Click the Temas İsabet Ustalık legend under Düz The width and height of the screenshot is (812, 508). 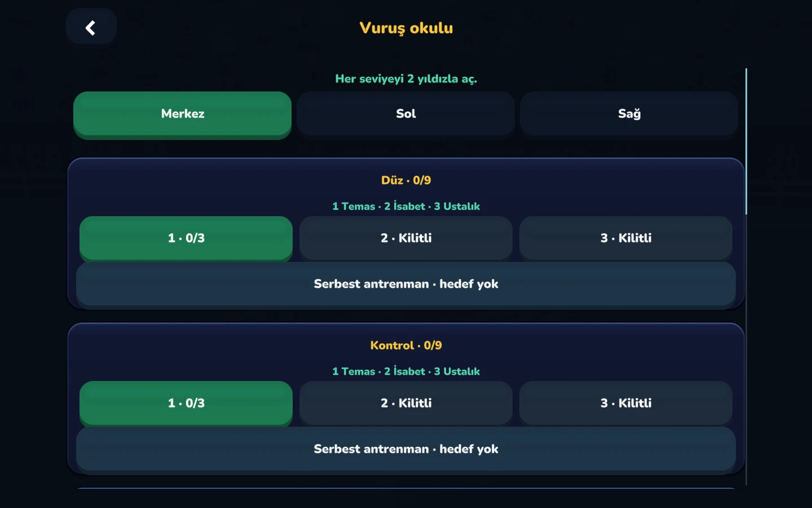pos(406,206)
